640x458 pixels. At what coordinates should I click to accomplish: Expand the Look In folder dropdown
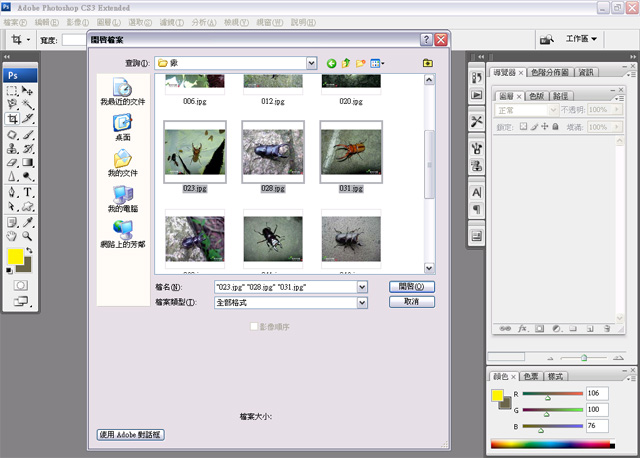pos(311,63)
